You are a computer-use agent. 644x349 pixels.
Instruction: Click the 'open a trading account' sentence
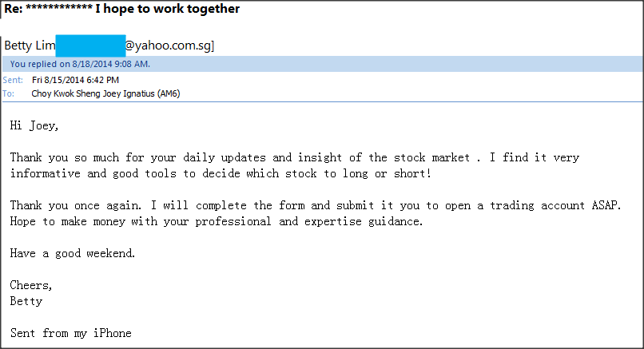click(x=316, y=205)
